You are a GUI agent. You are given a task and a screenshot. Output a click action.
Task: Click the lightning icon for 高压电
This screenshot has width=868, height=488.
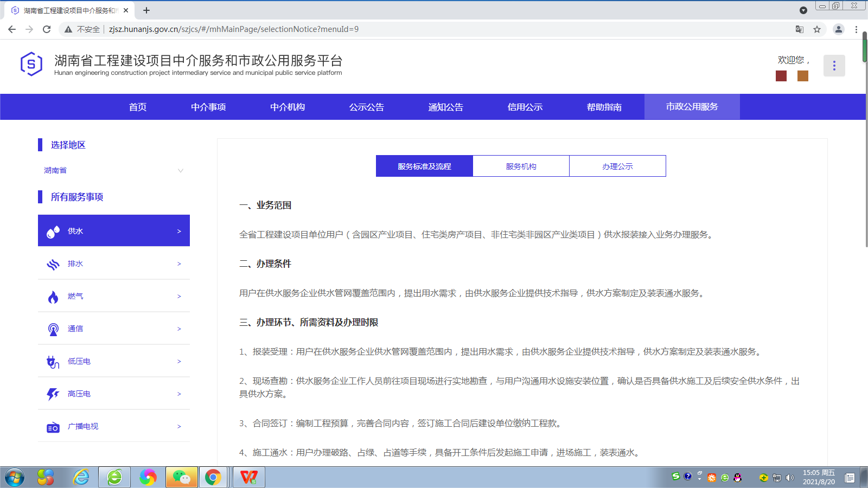[x=53, y=394]
